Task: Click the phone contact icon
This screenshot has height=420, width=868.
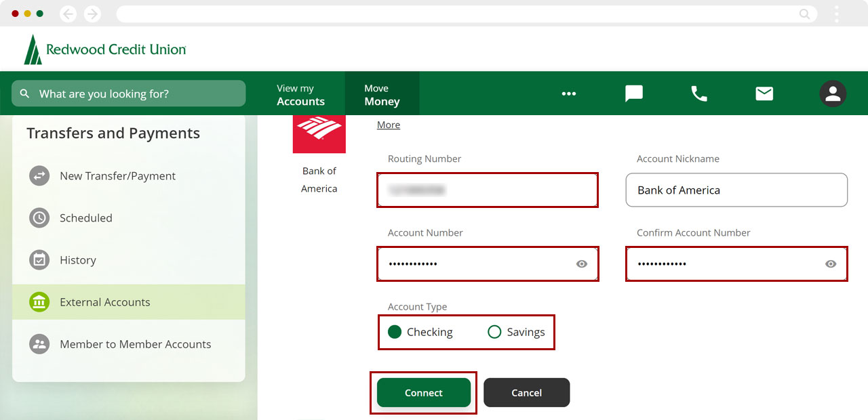Action: pos(699,93)
